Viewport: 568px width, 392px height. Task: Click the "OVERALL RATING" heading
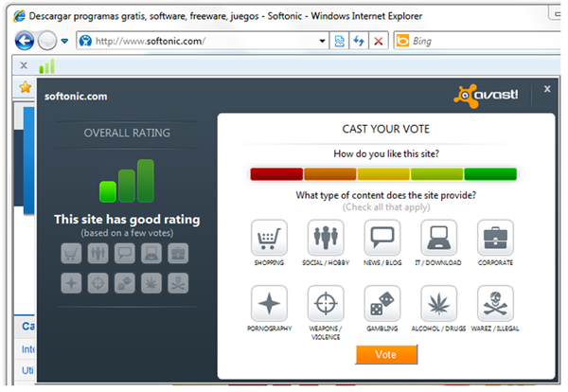point(127,133)
